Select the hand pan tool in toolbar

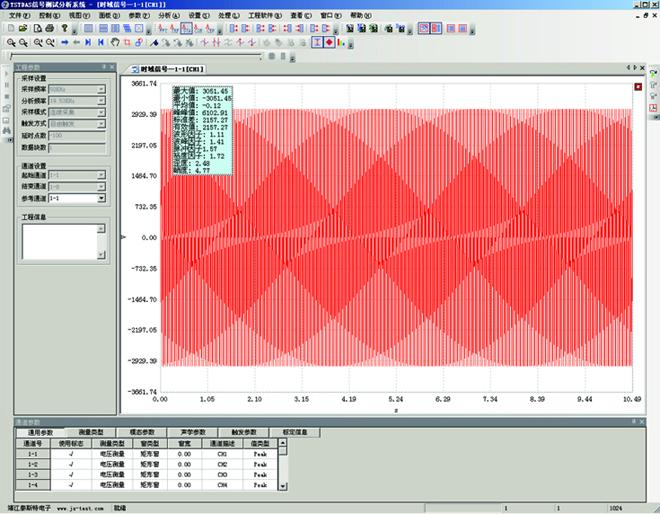(114, 43)
